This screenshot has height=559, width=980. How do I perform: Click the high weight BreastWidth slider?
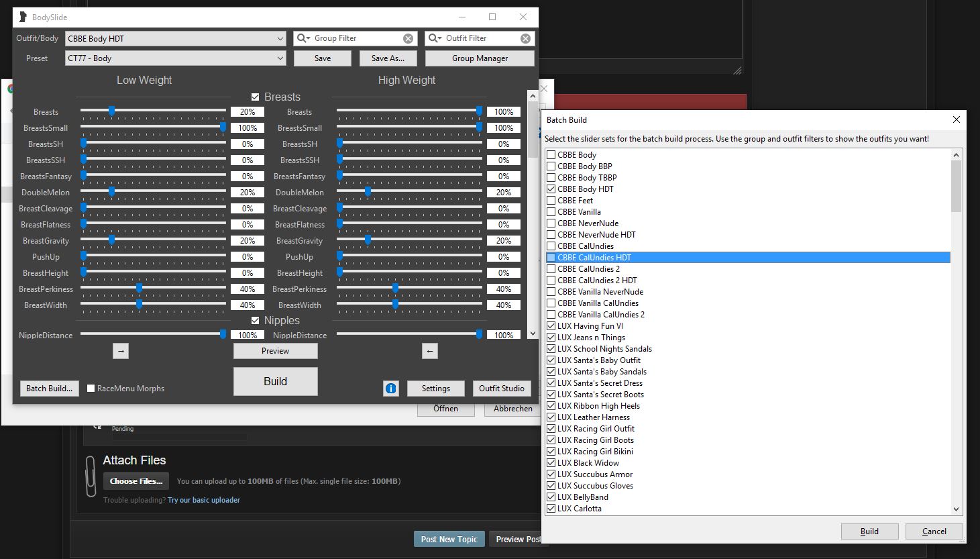click(409, 305)
